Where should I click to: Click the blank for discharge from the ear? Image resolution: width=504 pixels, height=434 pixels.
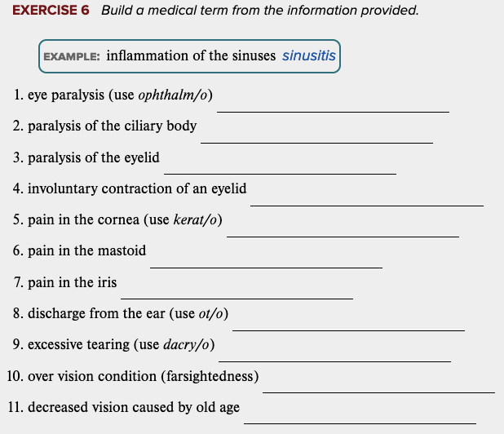[348, 321]
